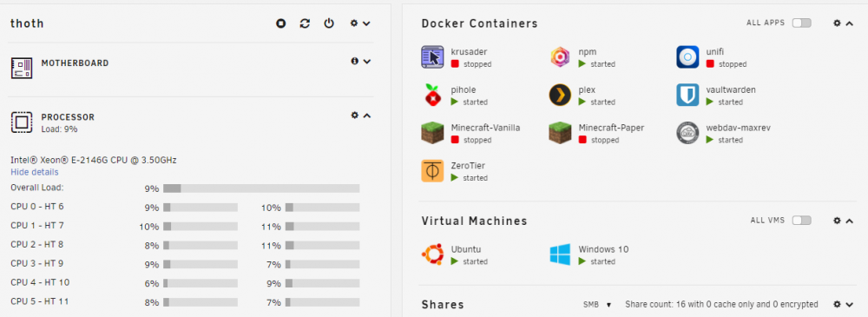Image resolution: width=868 pixels, height=317 pixels.
Task: Collapse the Processor section chevron
Action: [x=366, y=116]
